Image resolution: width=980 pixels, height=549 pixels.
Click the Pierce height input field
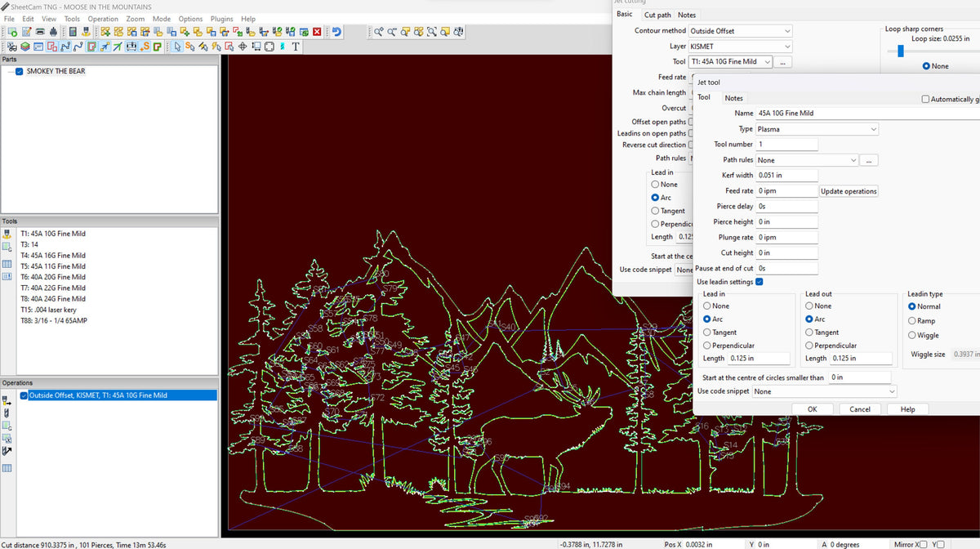(x=787, y=221)
